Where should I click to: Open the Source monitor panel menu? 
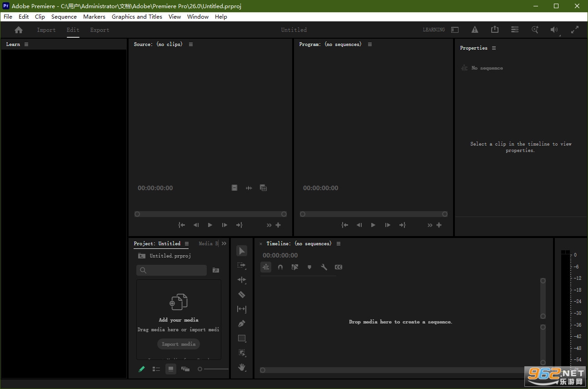[191, 44]
